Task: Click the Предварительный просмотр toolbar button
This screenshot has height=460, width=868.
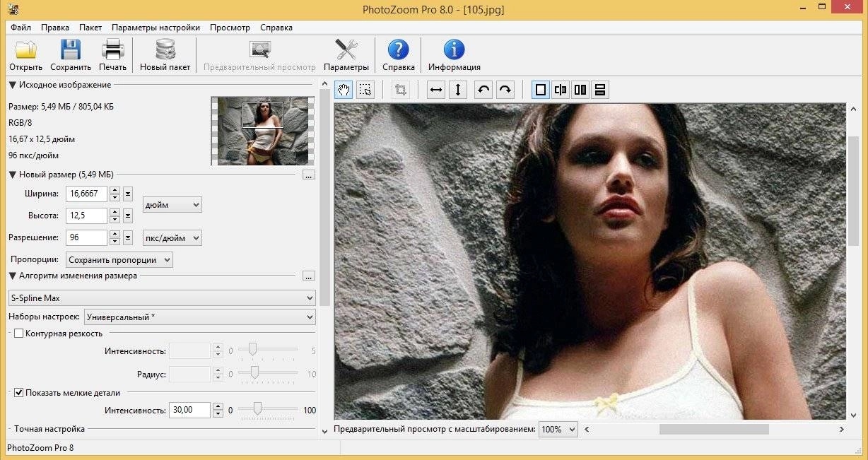Action: click(259, 56)
